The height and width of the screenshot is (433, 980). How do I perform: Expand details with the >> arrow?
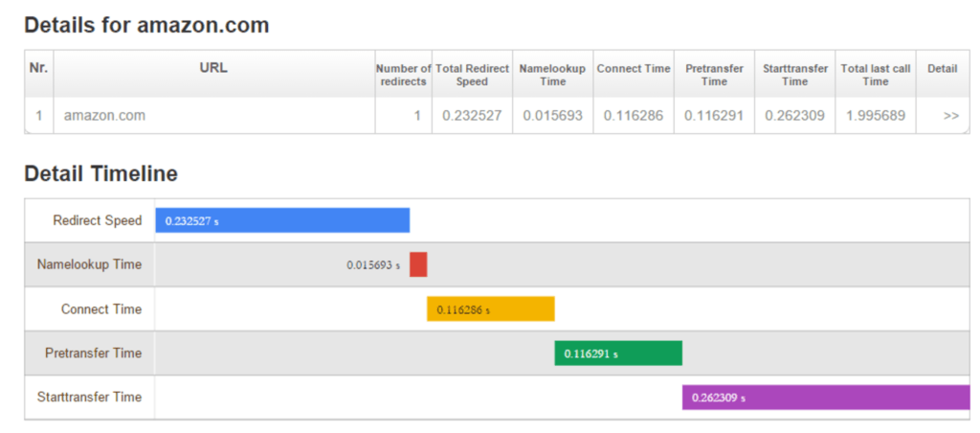pyautogui.click(x=950, y=116)
